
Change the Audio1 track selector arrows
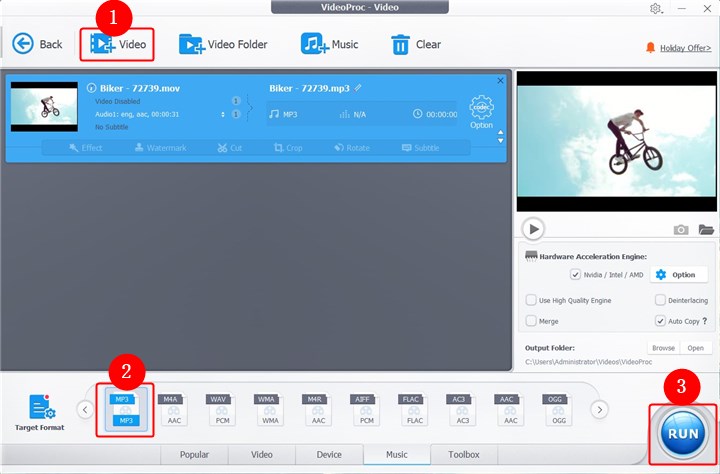[x=223, y=114]
